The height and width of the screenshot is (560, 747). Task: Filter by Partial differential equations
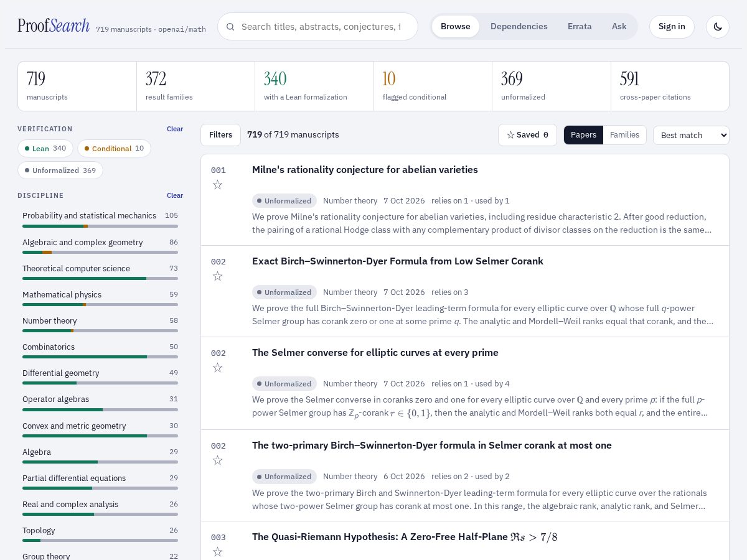point(100,482)
